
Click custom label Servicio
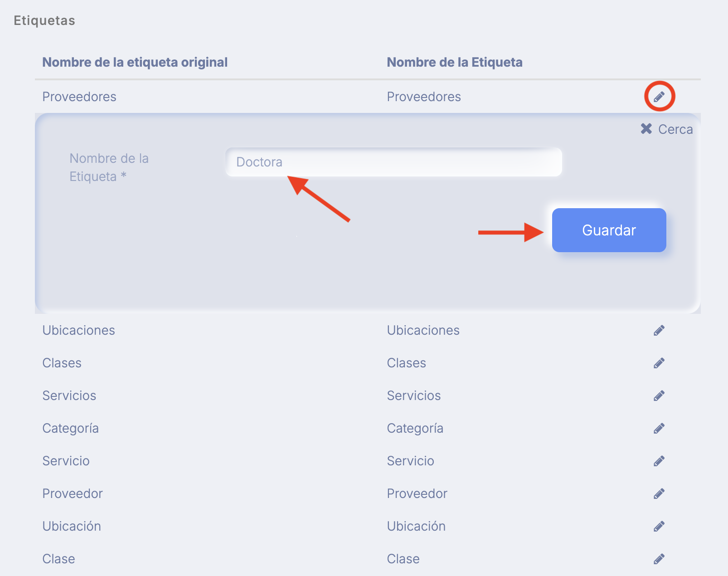point(411,461)
